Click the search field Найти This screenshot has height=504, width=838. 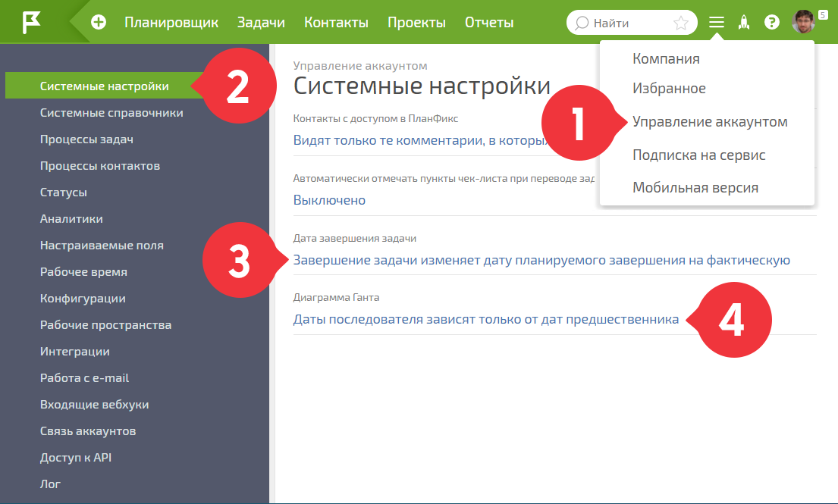[x=622, y=23]
